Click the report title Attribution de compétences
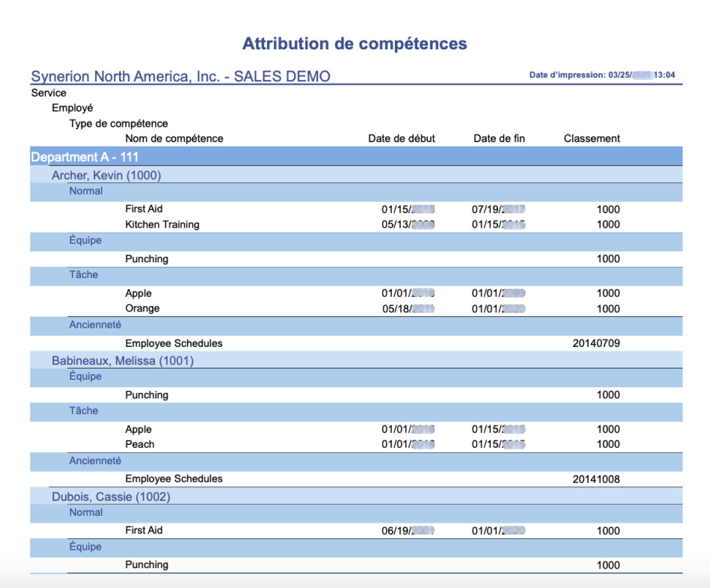 pyautogui.click(x=354, y=44)
